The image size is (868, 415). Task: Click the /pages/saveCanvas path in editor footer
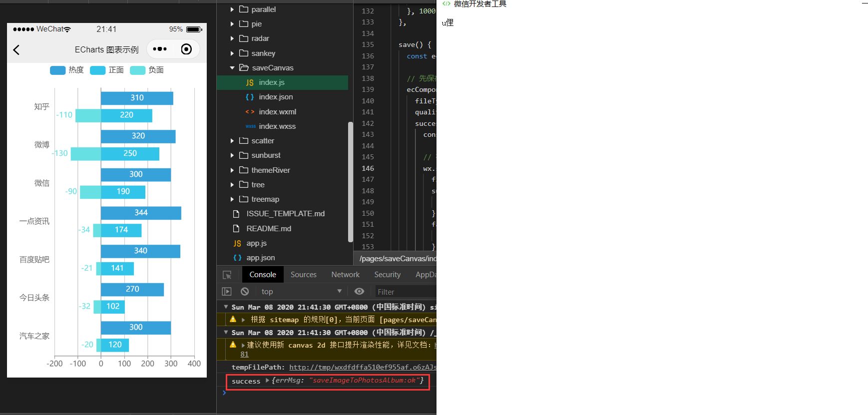(x=398, y=258)
